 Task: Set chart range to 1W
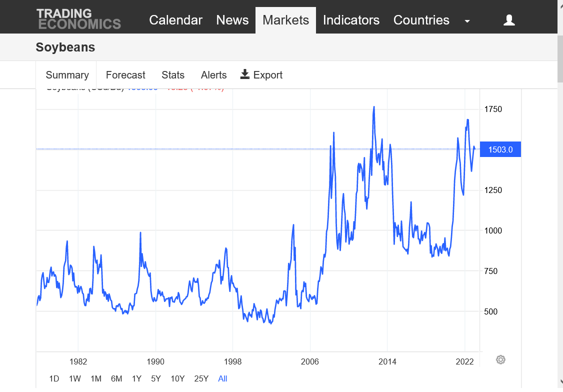pos(74,378)
